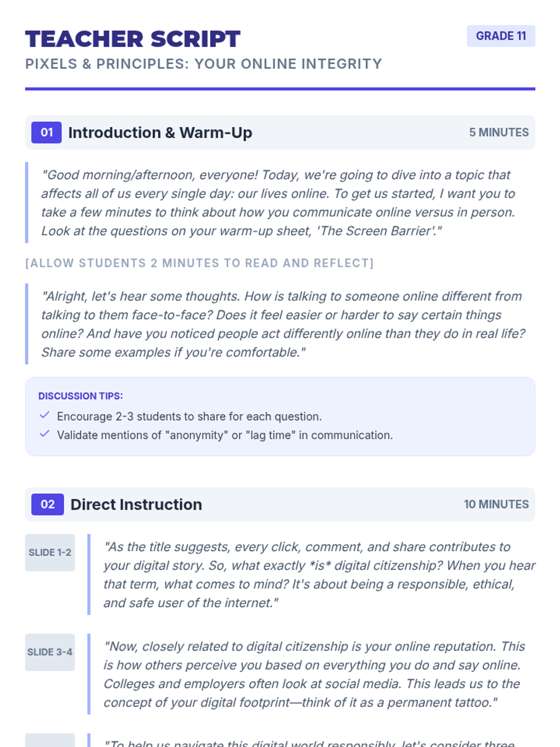Click the online reputation script paragraph
This screenshot has width=560, height=747.
click(x=314, y=674)
